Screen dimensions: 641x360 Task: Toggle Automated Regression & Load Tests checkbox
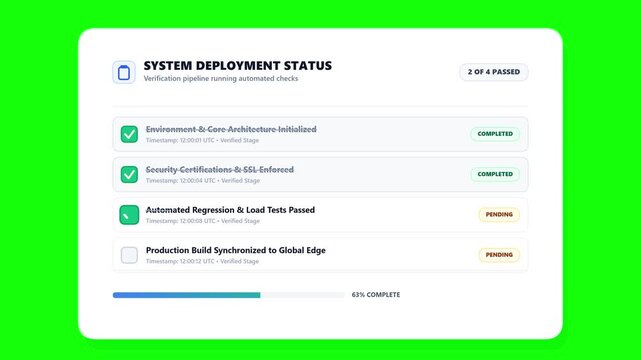pyautogui.click(x=129, y=215)
